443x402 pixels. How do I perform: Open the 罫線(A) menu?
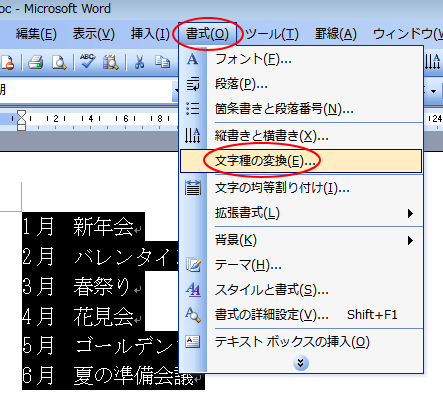pos(336,34)
